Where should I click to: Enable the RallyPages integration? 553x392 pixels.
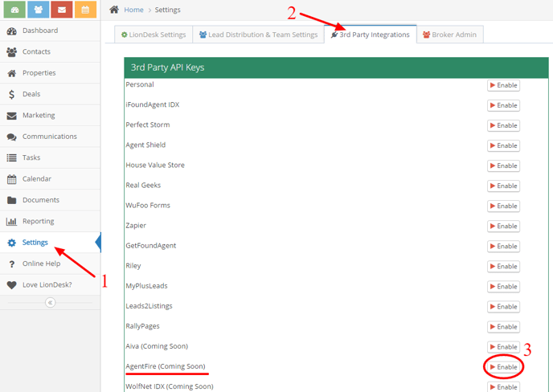(503, 327)
